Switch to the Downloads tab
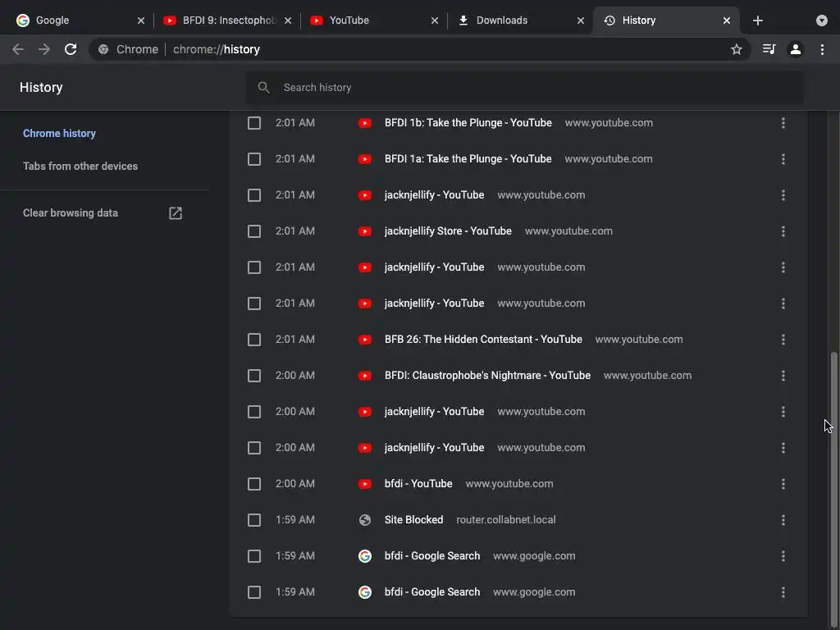Image resolution: width=840 pixels, height=630 pixels. (x=519, y=21)
